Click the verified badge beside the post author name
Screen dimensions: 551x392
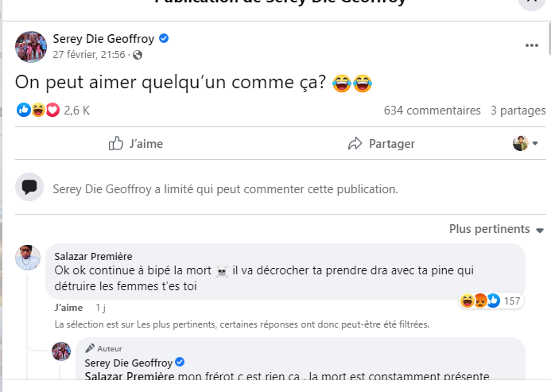pyautogui.click(x=164, y=38)
